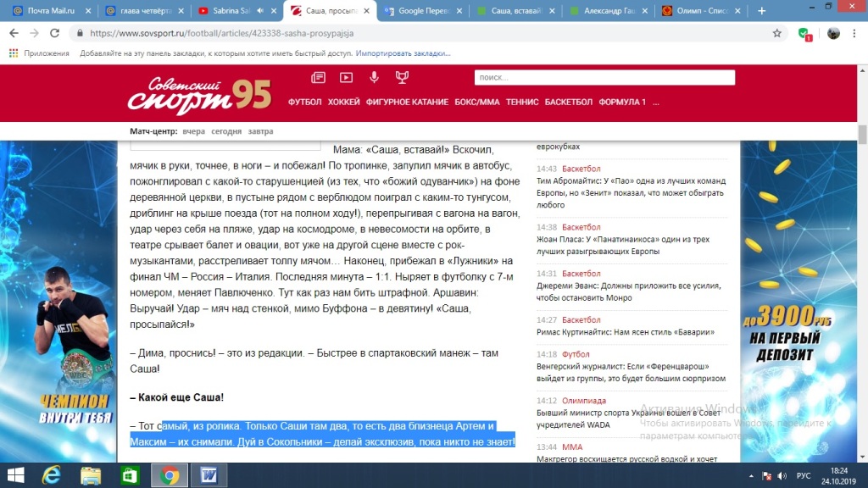Open the green shield extension icon
This screenshot has height=488, width=868.
tap(805, 34)
